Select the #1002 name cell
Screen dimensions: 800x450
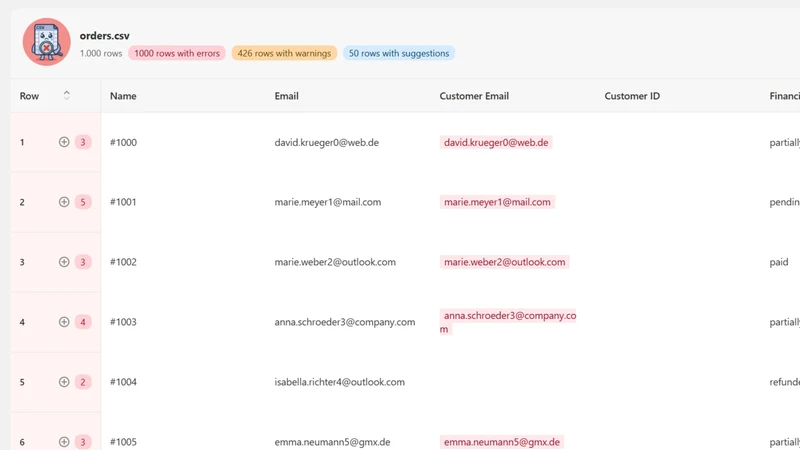pyautogui.click(x=123, y=262)
